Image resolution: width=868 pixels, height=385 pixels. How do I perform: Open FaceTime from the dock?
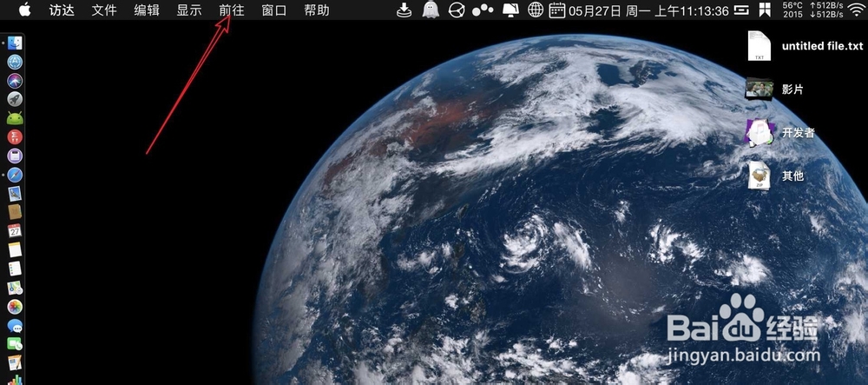click(15, 344)
